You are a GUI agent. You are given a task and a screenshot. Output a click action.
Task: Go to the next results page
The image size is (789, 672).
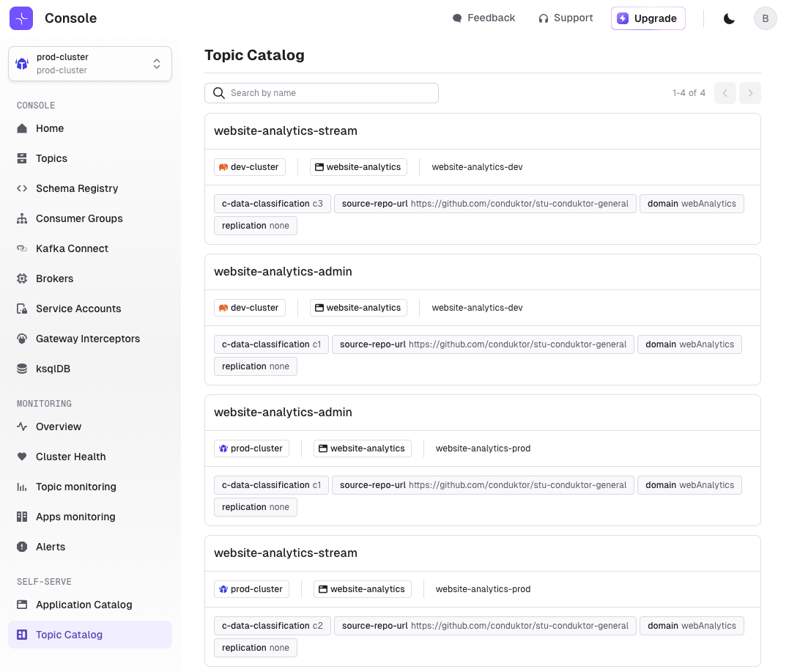click(x=749, y=93)
